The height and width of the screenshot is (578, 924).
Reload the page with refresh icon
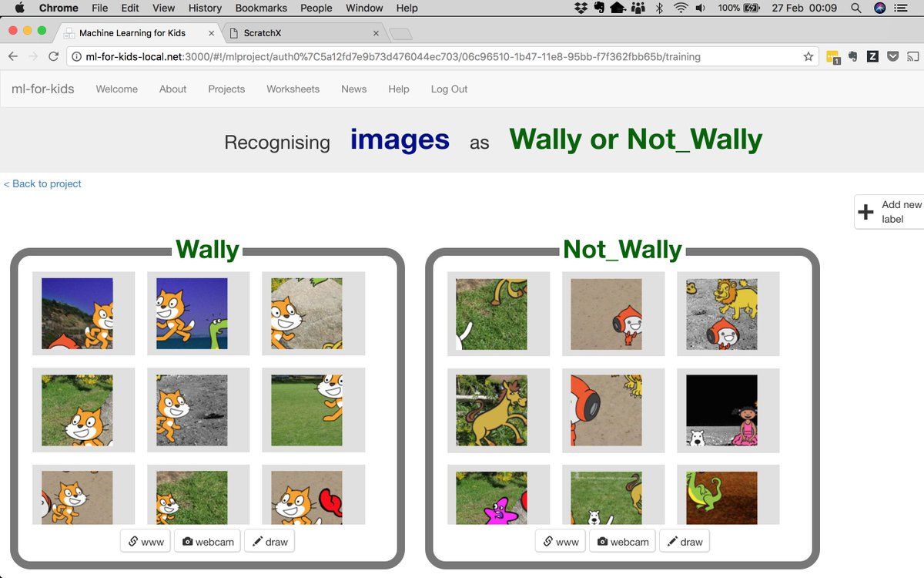tap(53, 56)
